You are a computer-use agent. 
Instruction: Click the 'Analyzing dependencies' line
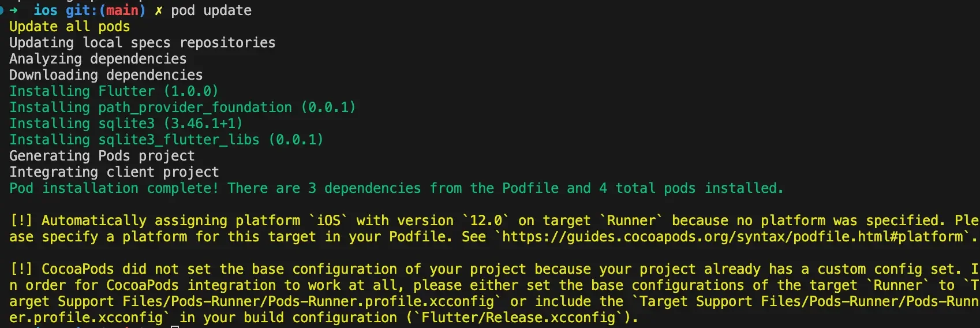click(x=98, y=59)
